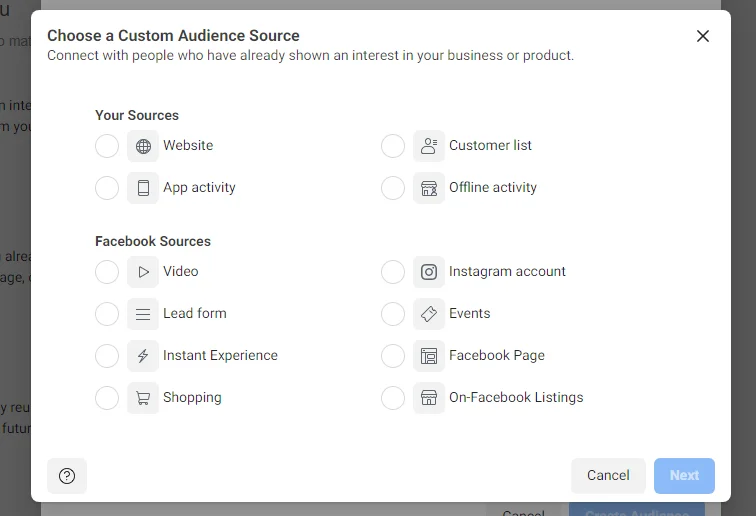
Task: Click the On-Facebook Listings label text
Action: coord(516,397)
